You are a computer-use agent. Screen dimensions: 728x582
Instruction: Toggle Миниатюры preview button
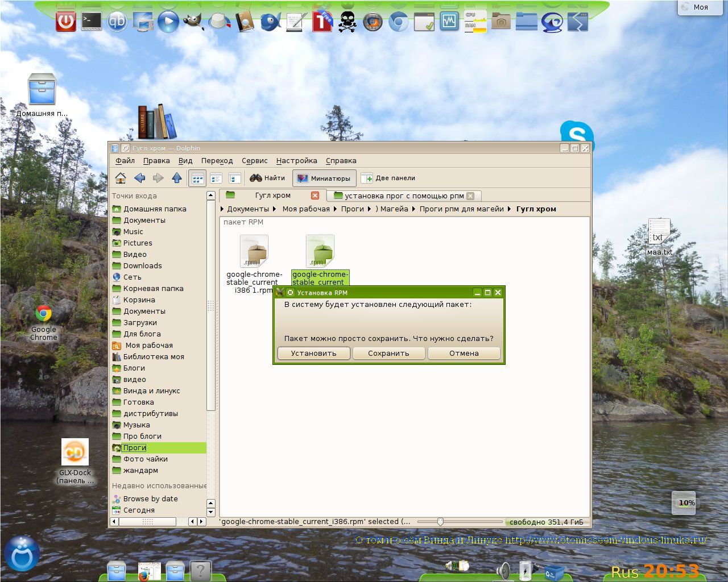coord(324,178)
